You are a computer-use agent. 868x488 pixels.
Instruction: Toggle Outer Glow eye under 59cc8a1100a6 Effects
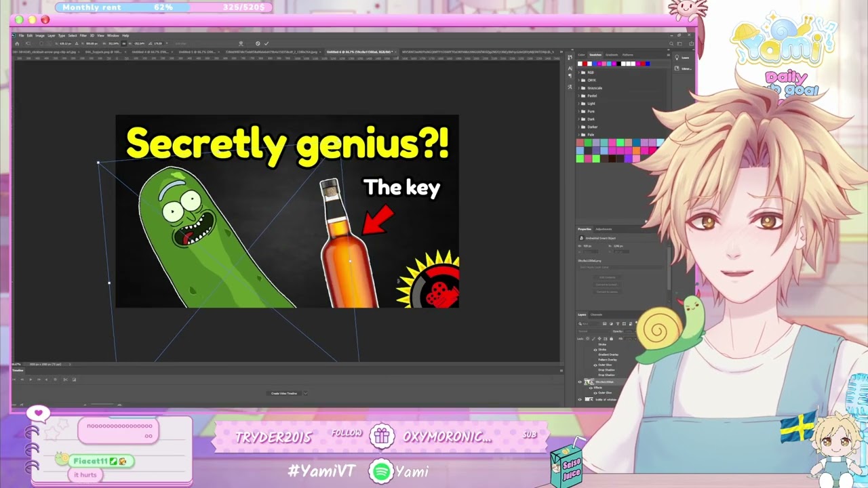click(595, 393)
